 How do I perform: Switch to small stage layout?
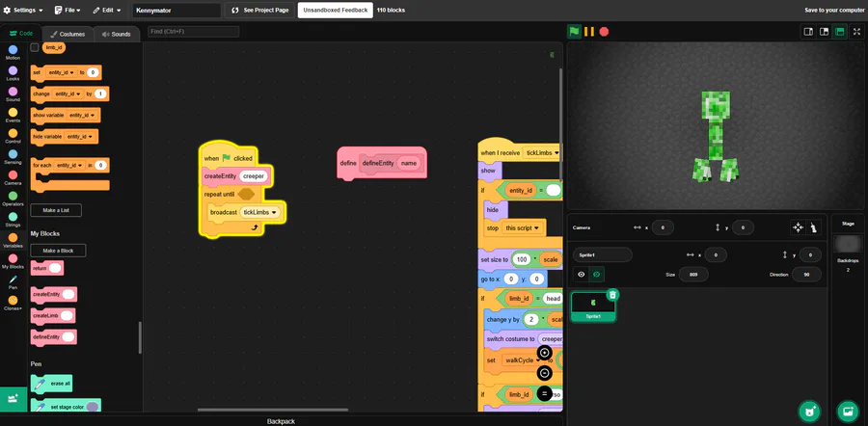(x=808, y=32)
